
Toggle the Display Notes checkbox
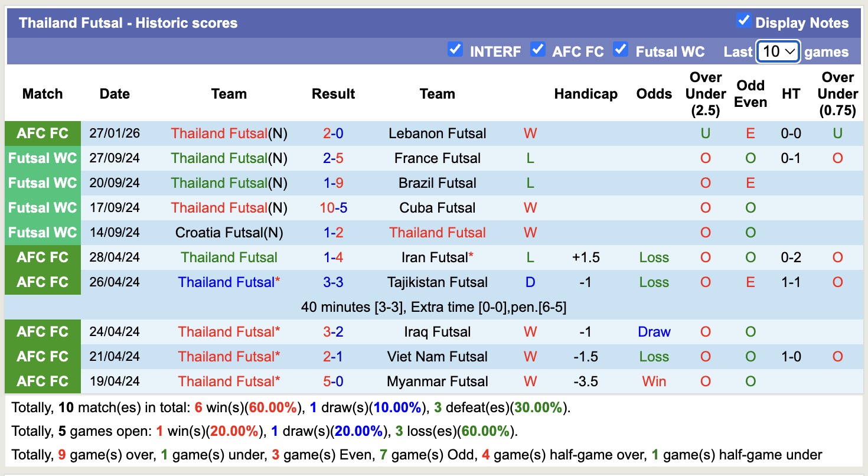pos(743,21)
